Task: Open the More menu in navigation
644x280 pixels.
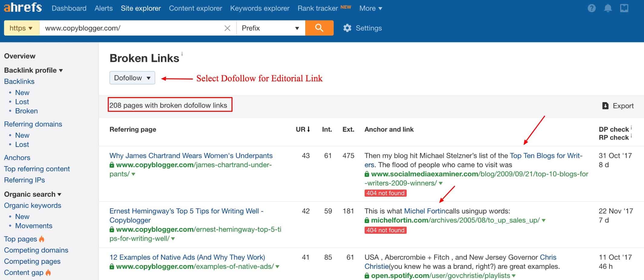Action: pos(371,8)
